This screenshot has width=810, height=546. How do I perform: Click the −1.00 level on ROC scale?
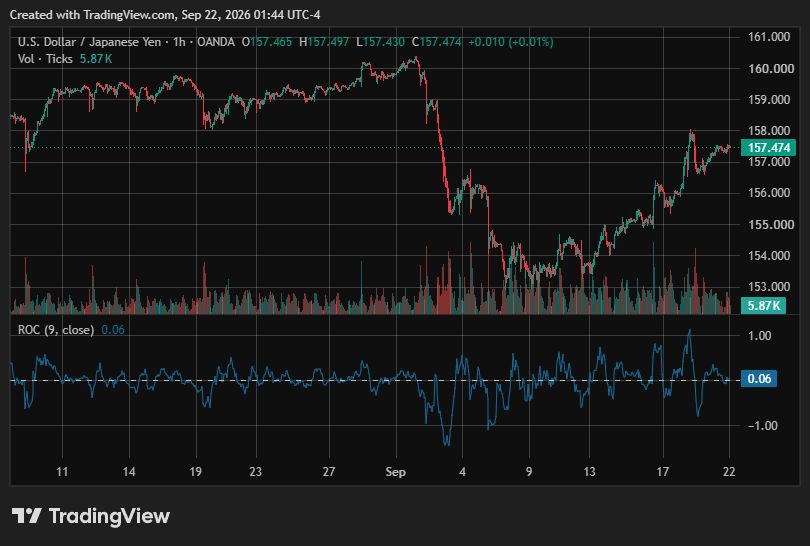coord(762,426)
